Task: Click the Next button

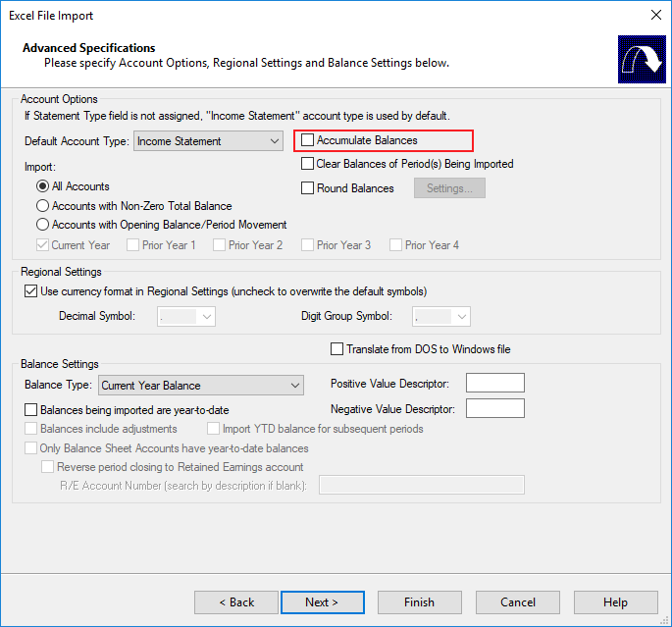Action: 323,602
